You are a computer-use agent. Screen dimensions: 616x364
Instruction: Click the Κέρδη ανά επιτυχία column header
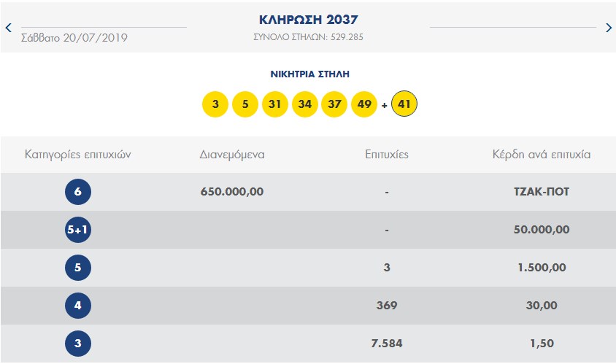pyautogui.click(x=542, y=155)
